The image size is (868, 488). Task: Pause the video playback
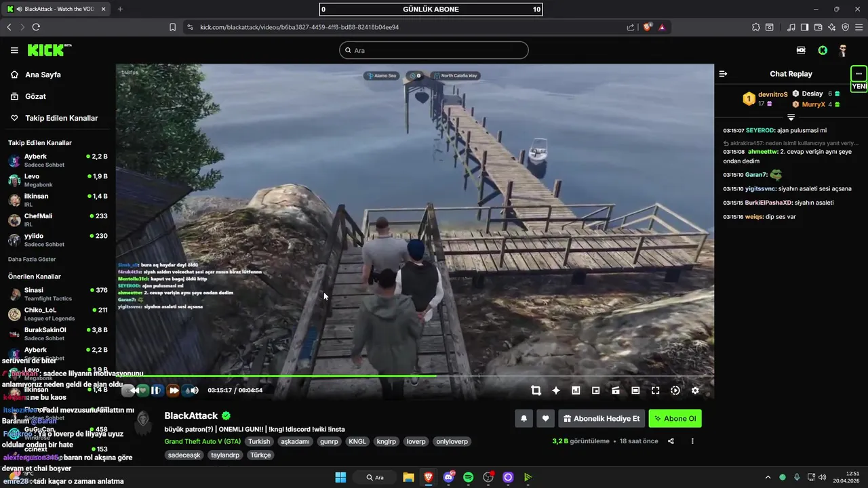coord(155,390)
